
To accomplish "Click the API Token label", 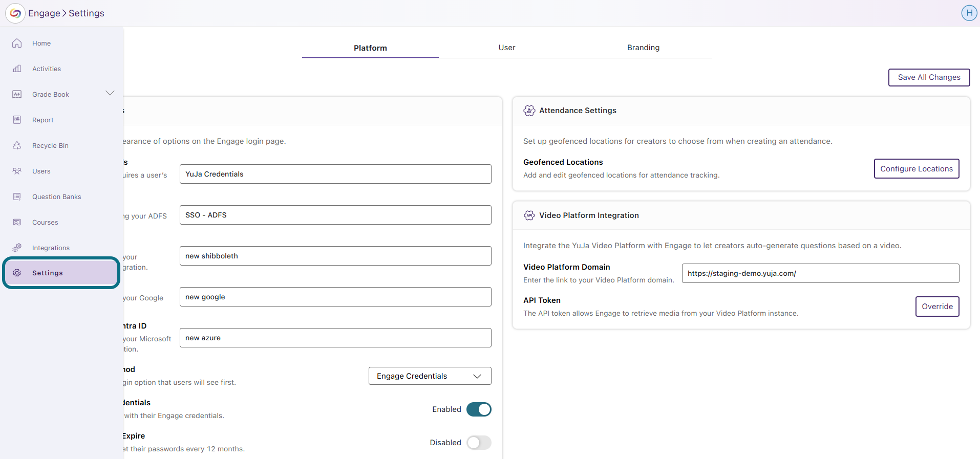I will pyautogui.click(x=542, y=300).
